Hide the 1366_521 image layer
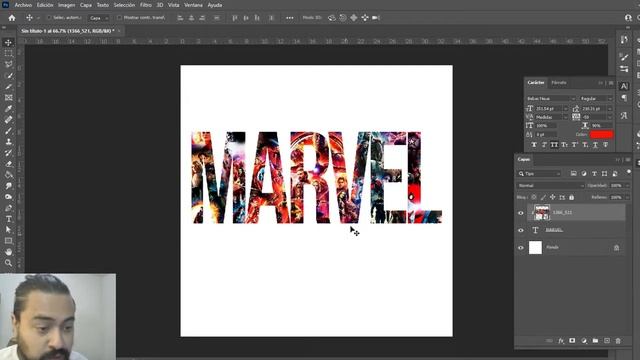The image size is (640, 360). click(520, 213)
